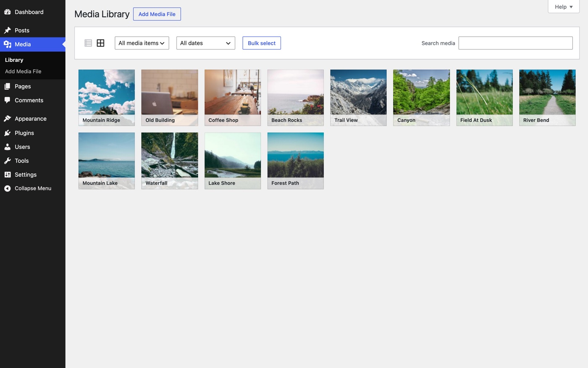The height and width of the screenshot is (368, 588).
Task: Click into the Search media field
Action: pos(515,43)
